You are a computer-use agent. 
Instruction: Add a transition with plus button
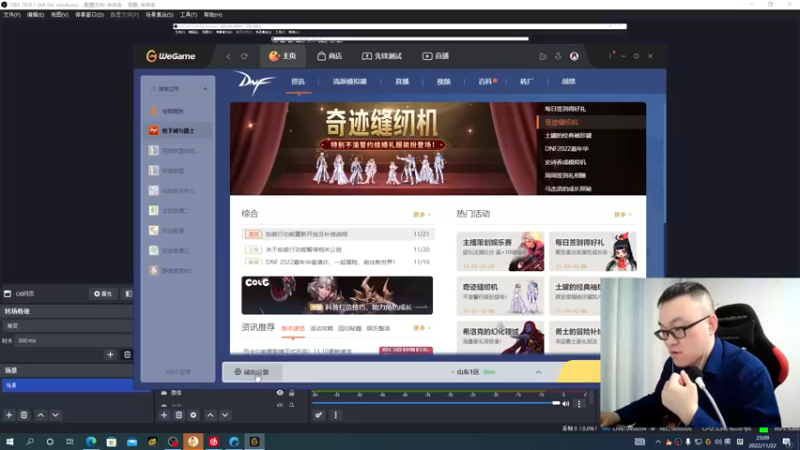110,355
